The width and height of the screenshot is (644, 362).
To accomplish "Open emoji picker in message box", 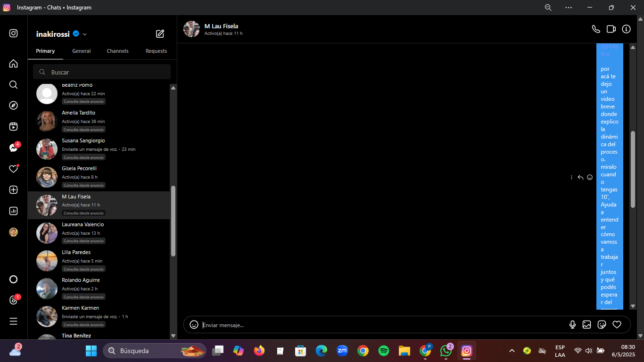I will coord(194,324).
